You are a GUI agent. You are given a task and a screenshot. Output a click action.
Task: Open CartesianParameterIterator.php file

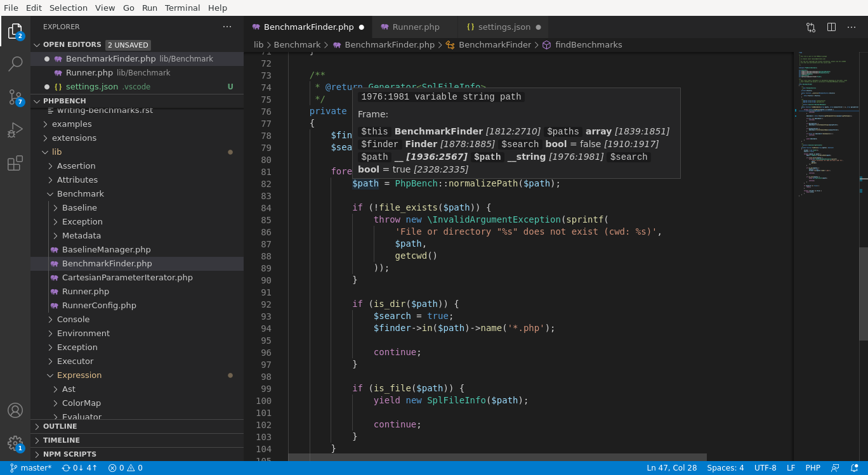137,278
